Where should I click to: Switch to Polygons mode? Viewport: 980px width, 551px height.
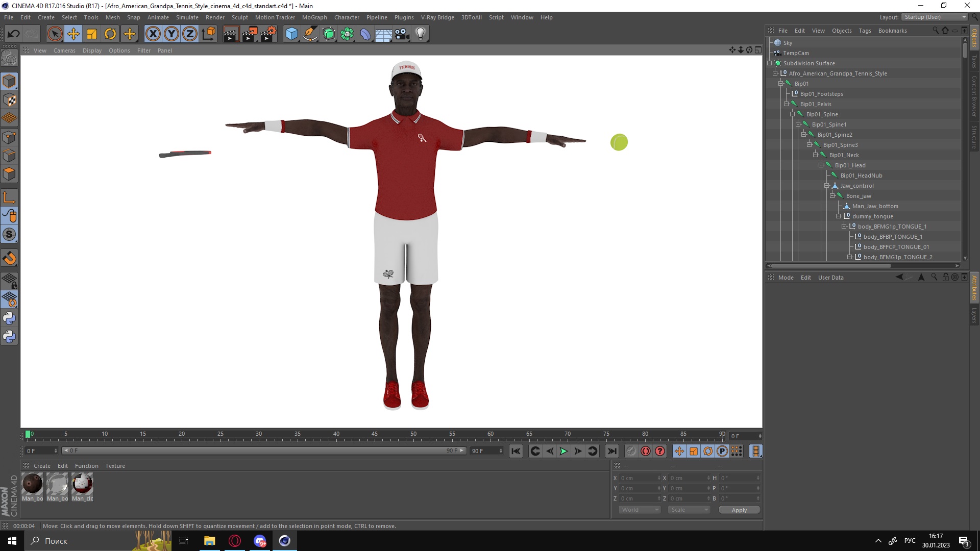click(9, 174)
